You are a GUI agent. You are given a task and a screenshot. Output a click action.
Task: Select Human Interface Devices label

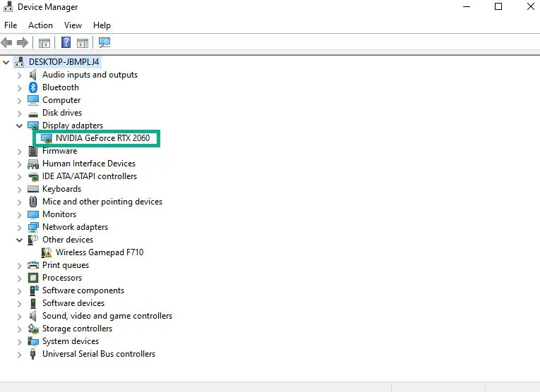click(x=89, y=164)
